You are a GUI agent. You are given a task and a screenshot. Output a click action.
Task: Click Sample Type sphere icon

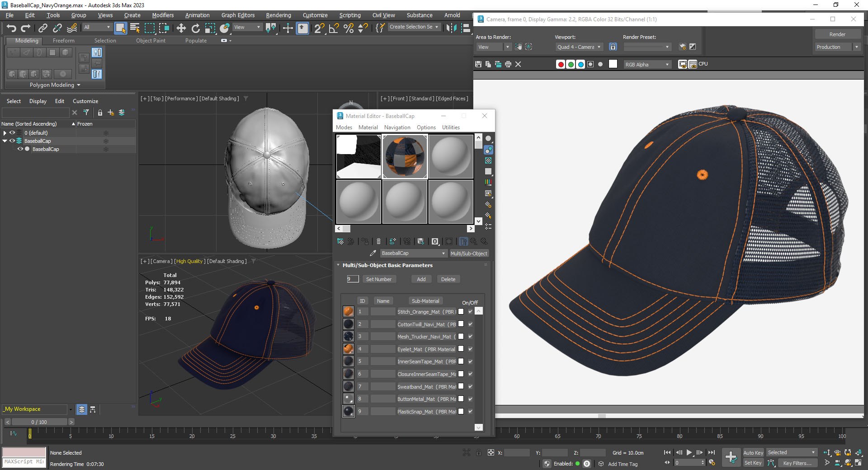pyautogui.click(x=488, y=139)
